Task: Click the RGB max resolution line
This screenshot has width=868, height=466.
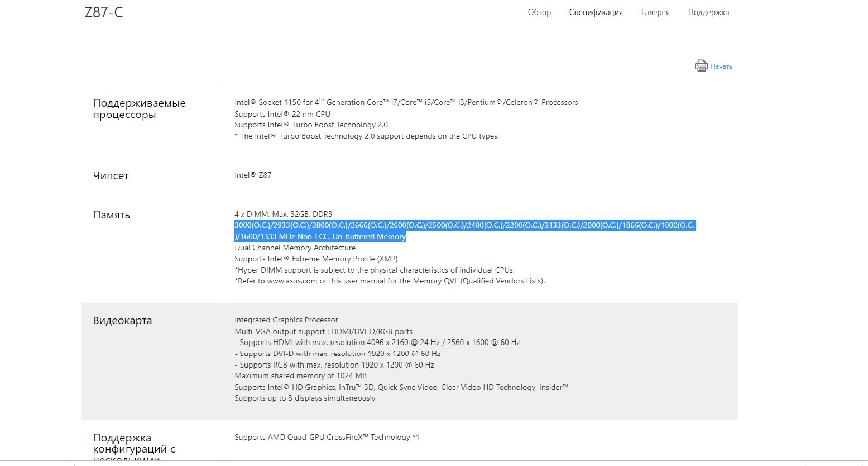Action: coord(334,365)
